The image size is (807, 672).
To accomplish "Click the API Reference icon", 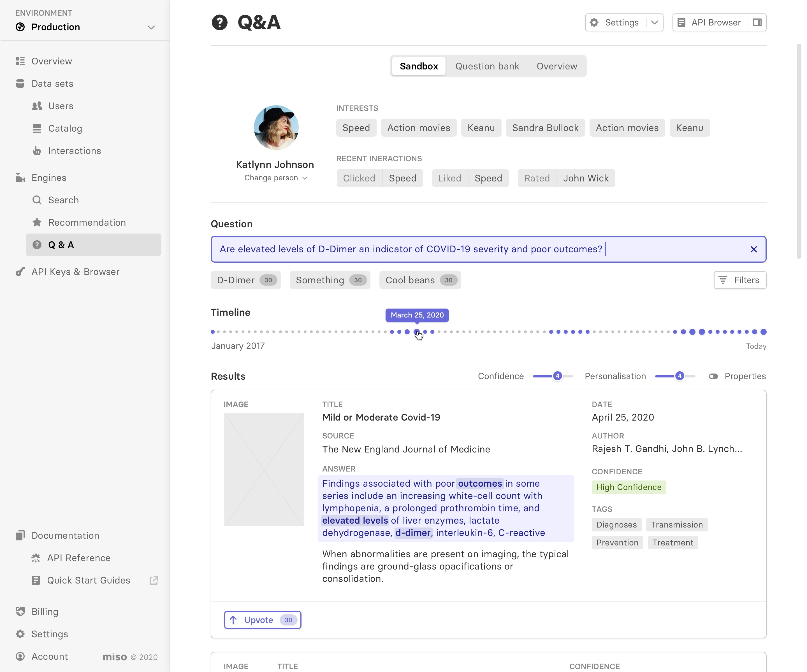I will [36, 557].
